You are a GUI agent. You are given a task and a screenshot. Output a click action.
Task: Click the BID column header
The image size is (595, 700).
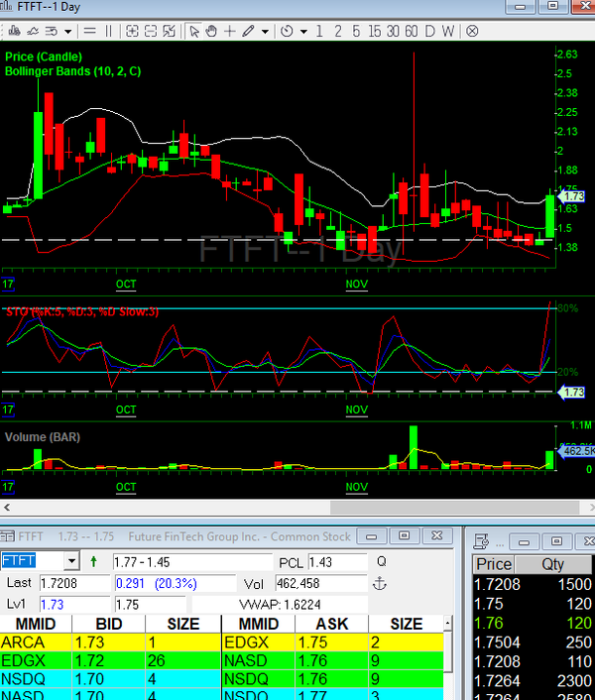[109, 624]
